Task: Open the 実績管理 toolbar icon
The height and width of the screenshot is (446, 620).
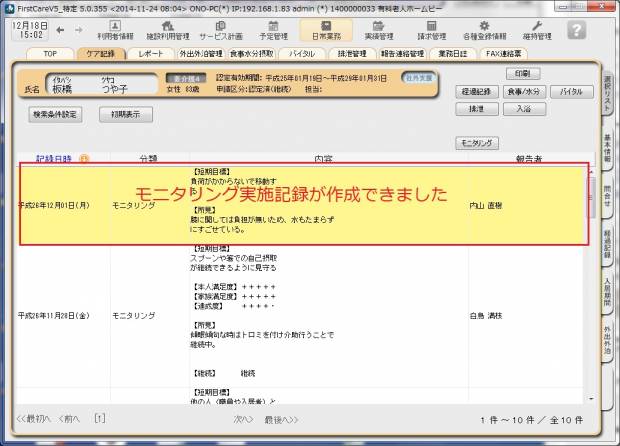Action: click(378, 30)
